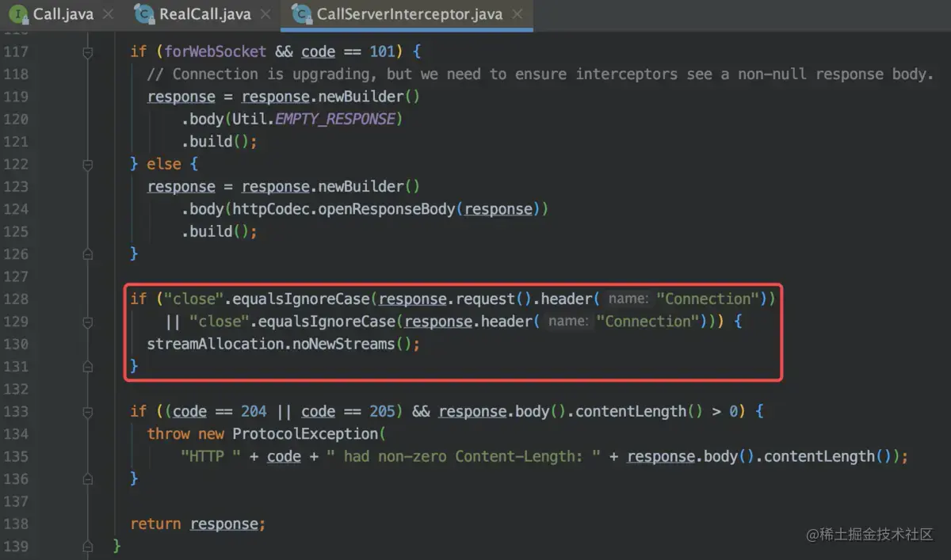The image size is (951, 560).
Task: Click the fold marker at line 139
Action: pyautogui.click(x=88, y=547)
